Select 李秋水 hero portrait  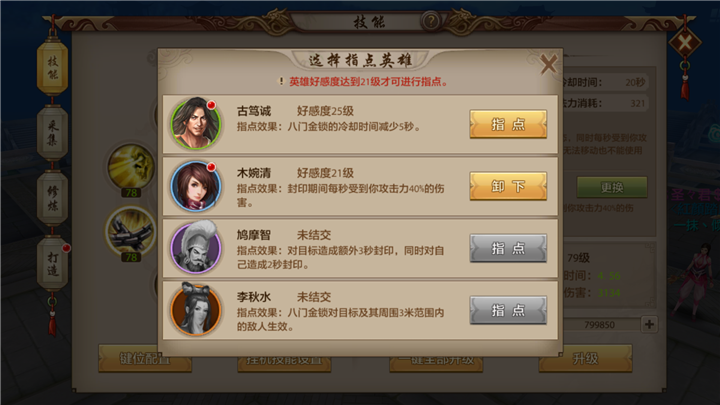tap(196, 309)
